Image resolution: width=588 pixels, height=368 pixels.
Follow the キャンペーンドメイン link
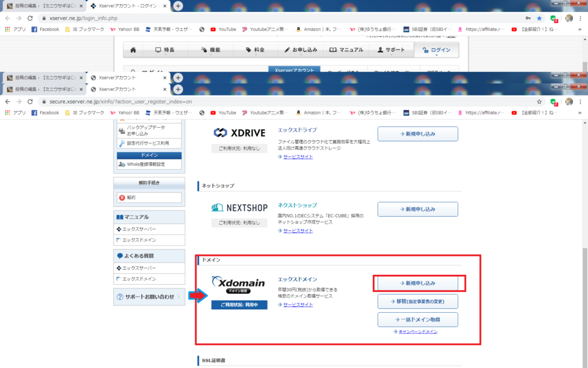[417, 332]
